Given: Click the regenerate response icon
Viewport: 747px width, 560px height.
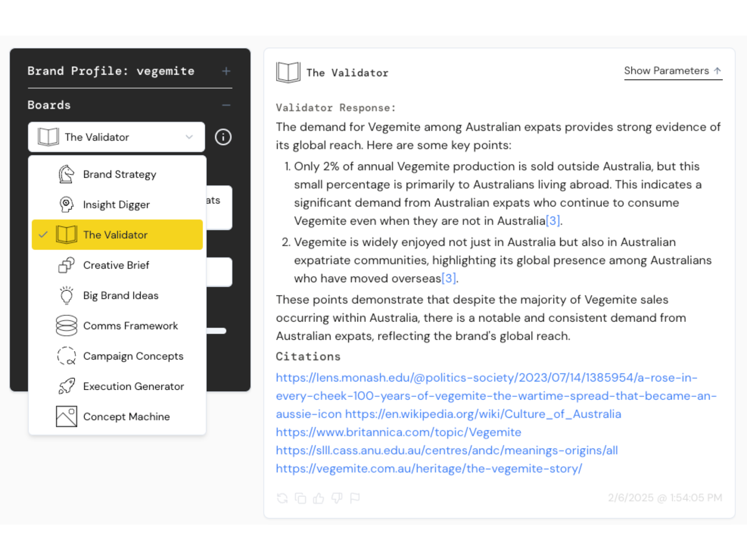Looking at the screenshot, I should point(282,498).
